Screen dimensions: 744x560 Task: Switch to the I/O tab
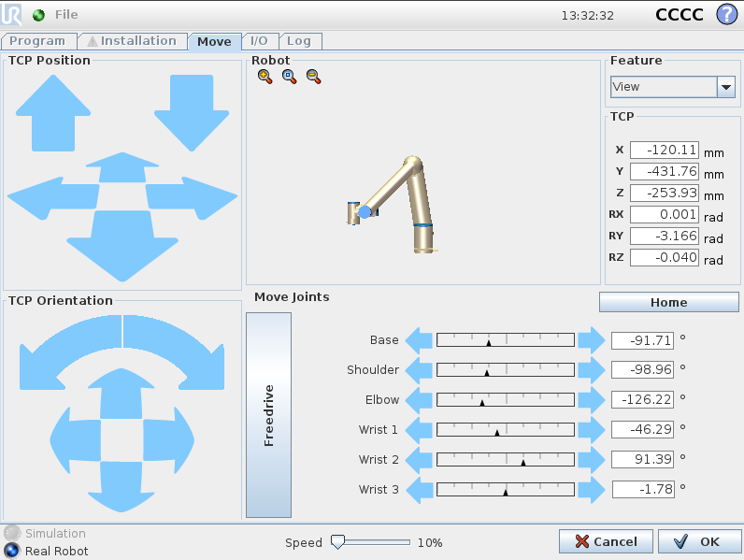pyautogui.click(x=259, y=41)
